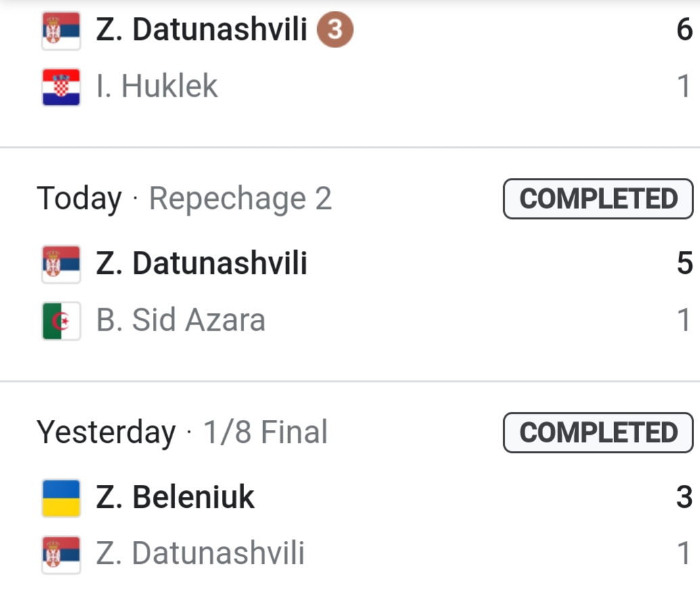Image resolution: width=700 pixels, height=616 pixels.
Task: Click the Croatia flag beside I. Huklek
Action: click(x=61, y=87)
